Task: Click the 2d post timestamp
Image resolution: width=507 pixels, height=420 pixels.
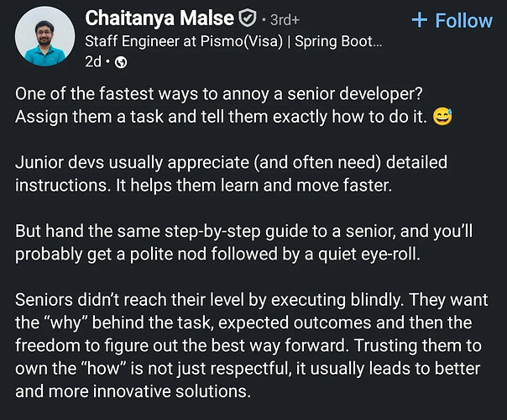Action: click(94, 62)
